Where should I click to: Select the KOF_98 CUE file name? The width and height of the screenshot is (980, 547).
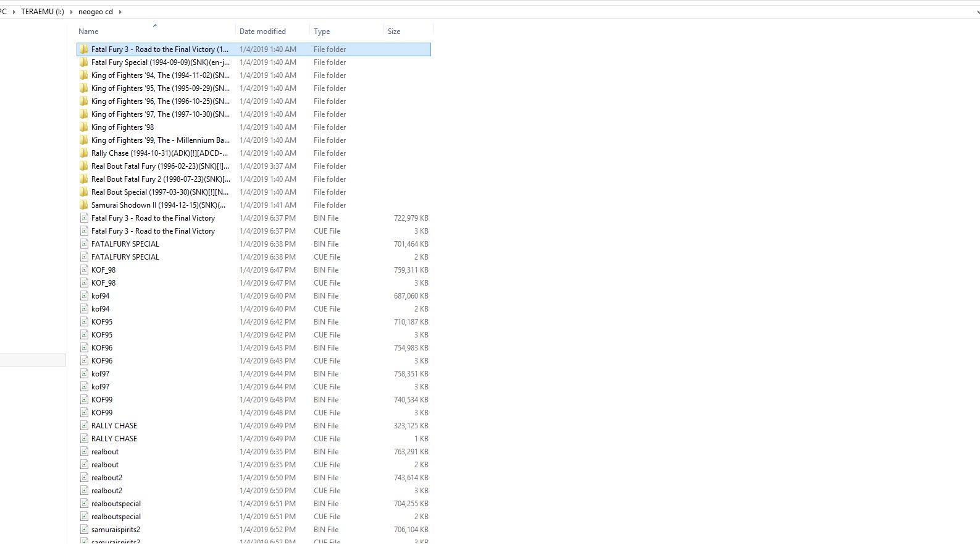click(x=103, y=283)
